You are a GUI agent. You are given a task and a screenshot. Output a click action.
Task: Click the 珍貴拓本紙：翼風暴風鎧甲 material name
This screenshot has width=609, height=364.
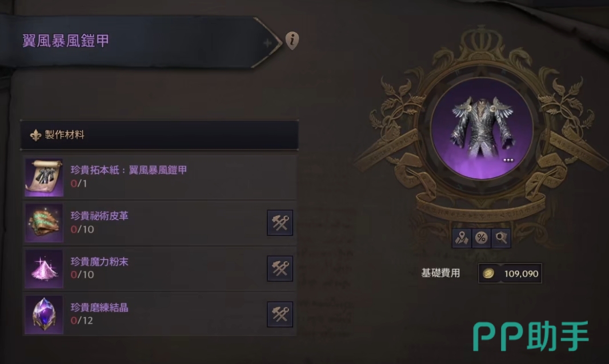129,170
